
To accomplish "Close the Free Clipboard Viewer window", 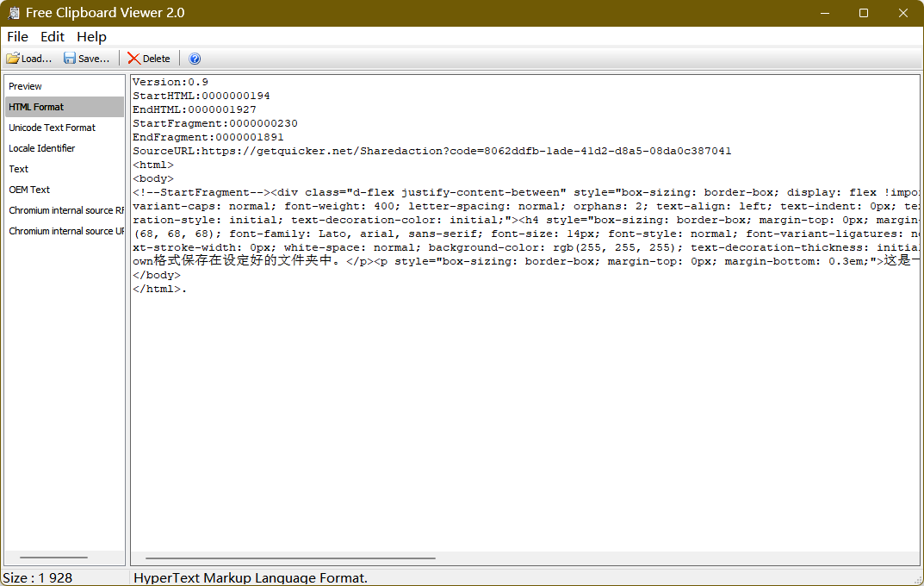I will pyautogui.click(x=902, y=13).
